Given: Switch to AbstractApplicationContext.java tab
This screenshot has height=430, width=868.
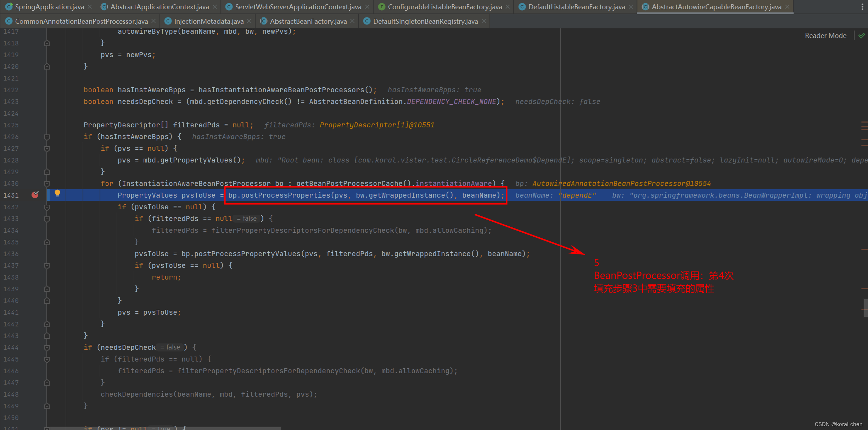Looking at the screenshot, I should [159, 7].
